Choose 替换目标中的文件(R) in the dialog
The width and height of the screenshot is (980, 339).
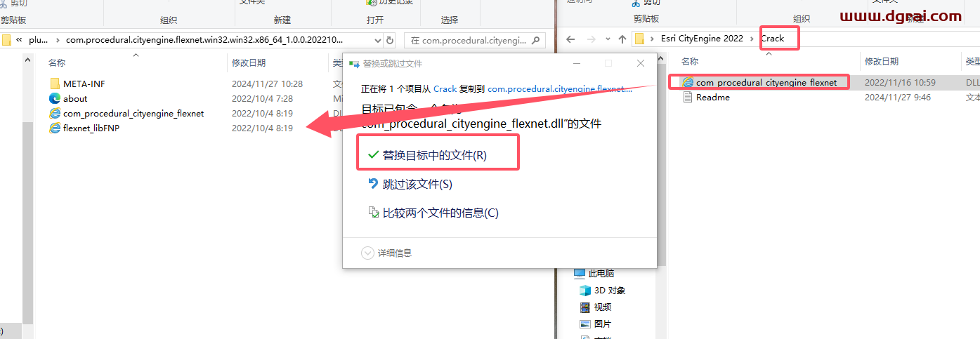(x=434, y=155)
